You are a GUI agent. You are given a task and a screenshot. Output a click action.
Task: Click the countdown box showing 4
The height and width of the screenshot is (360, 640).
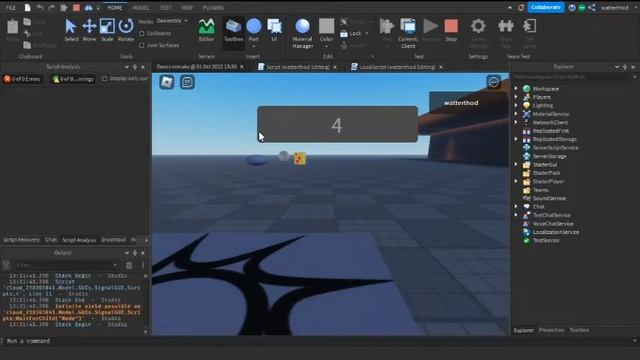pos(337,124)
